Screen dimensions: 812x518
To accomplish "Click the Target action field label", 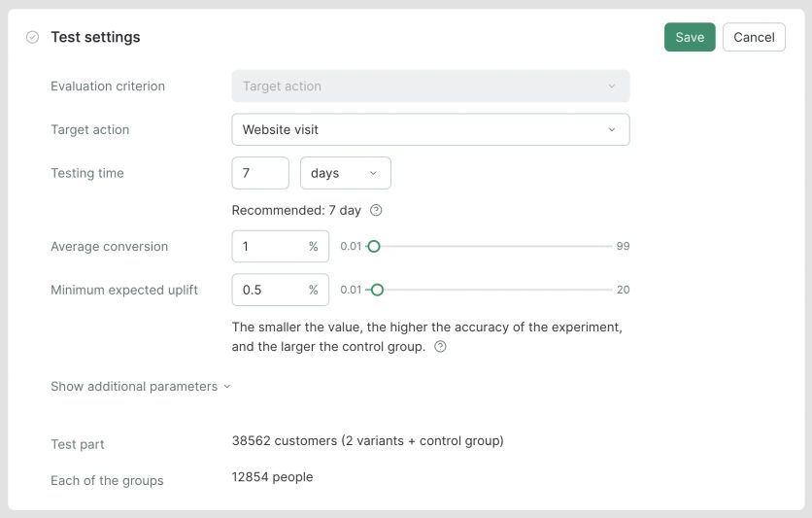I will (89, 129).
